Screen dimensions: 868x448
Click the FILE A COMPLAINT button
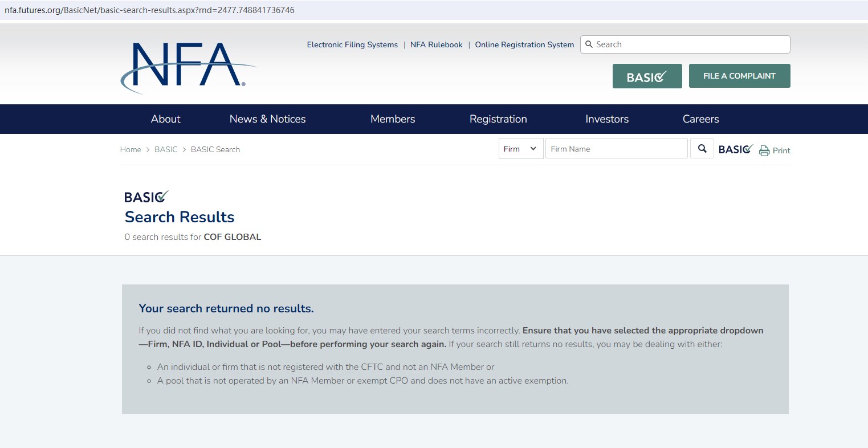739,76
